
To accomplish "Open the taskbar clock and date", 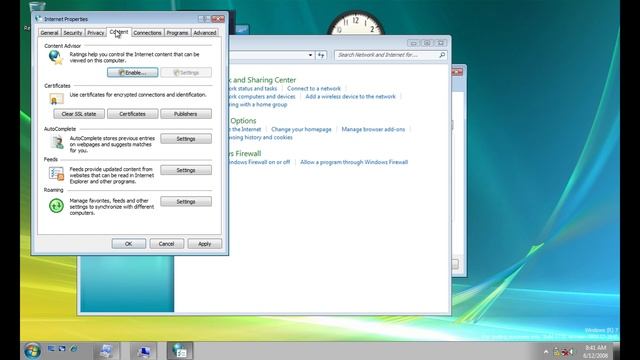I will 596,351.
